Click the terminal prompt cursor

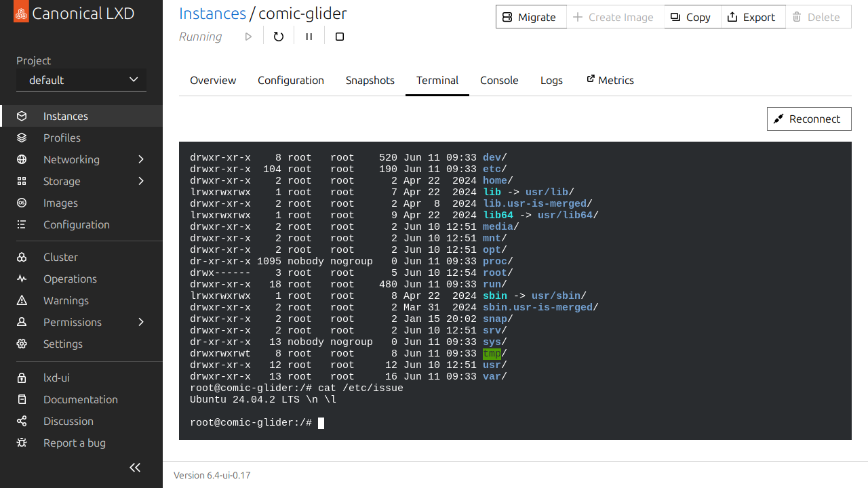coord(321,423)
